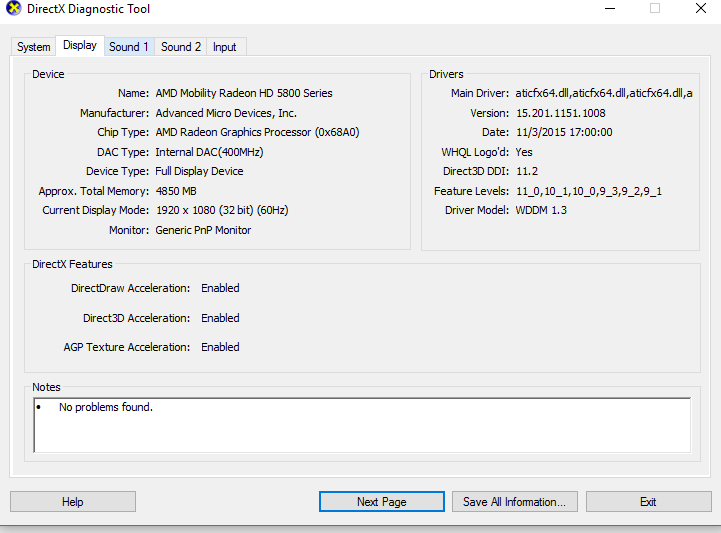Select the Display tab
Viewport: 721px width, 533px height.
coord(80,45)
